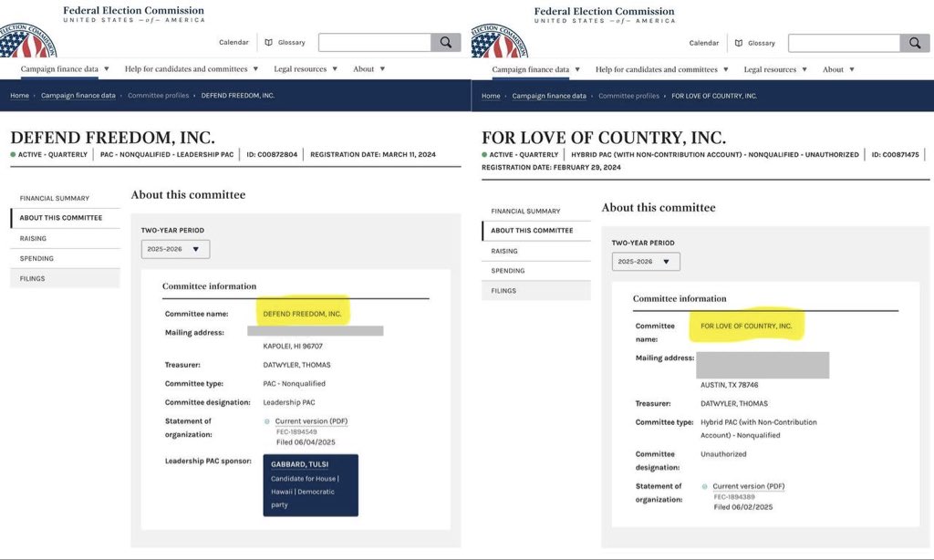This screenshot has width=934, height=560.
Task: Click the search magnifier on Defend Freedom page
Action: [x=445, y=42]
